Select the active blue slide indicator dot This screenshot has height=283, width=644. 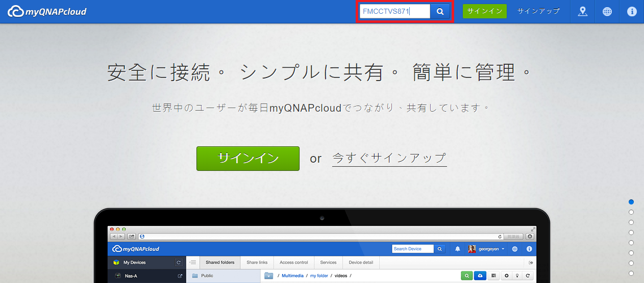(631, 202)
